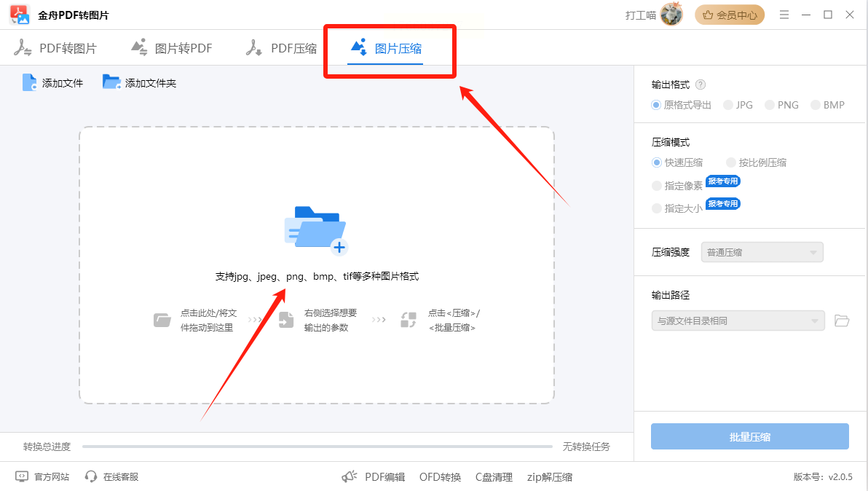Click the blue folder upload icon

(316, 229)
